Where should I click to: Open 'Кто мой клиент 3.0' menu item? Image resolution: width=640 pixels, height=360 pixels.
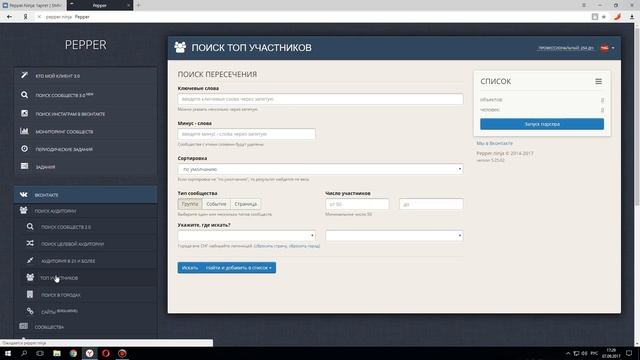[x=86, y=76]
